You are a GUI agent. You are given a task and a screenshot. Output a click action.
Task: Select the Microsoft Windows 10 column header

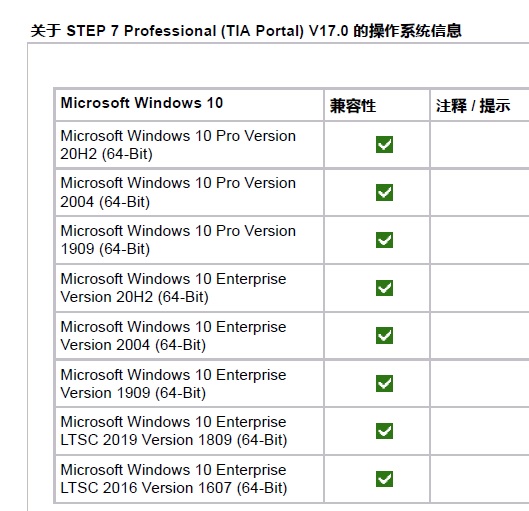(142, 103)
